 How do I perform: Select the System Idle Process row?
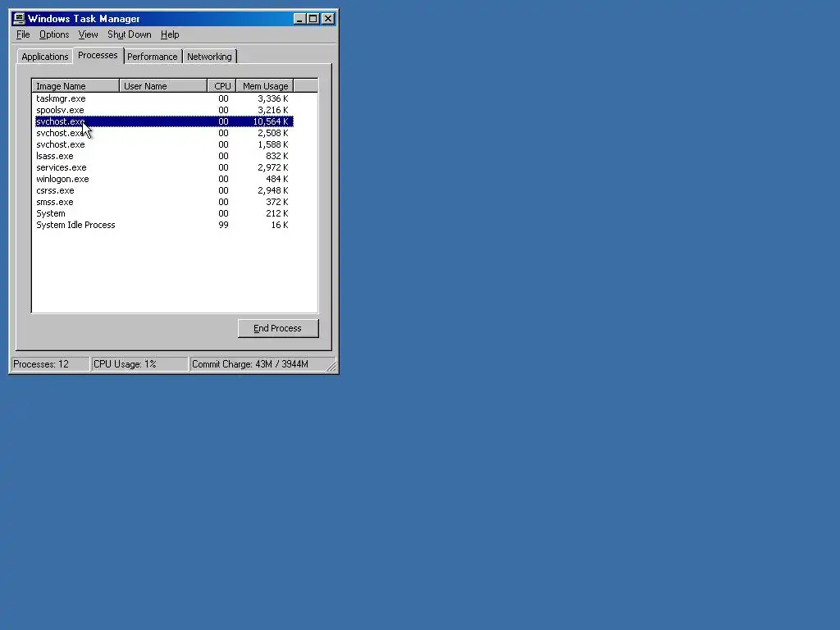(x=163, y=225)
